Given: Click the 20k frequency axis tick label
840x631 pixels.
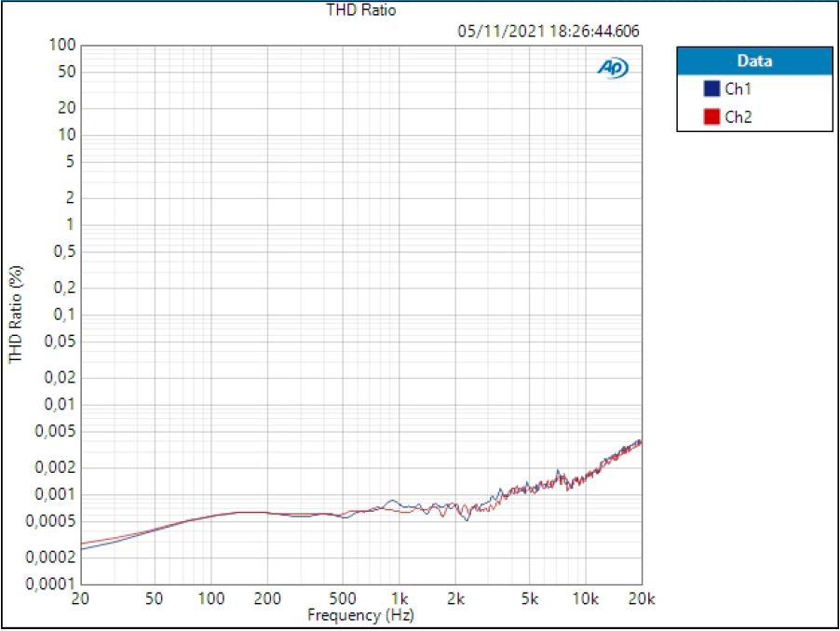Looking at the screenshot, I should [x=642, y=598].
